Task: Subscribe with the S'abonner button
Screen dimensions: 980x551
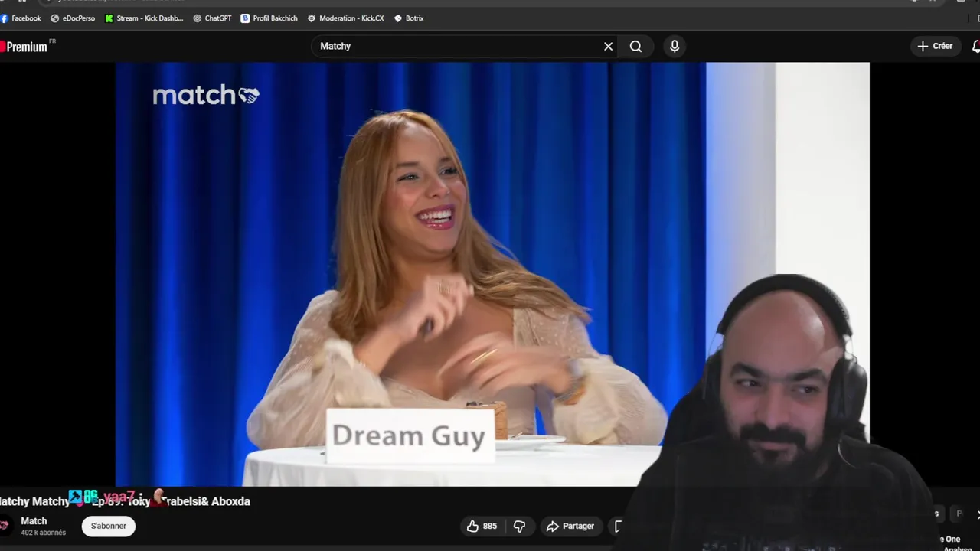Action: click(x=109, y=526)
